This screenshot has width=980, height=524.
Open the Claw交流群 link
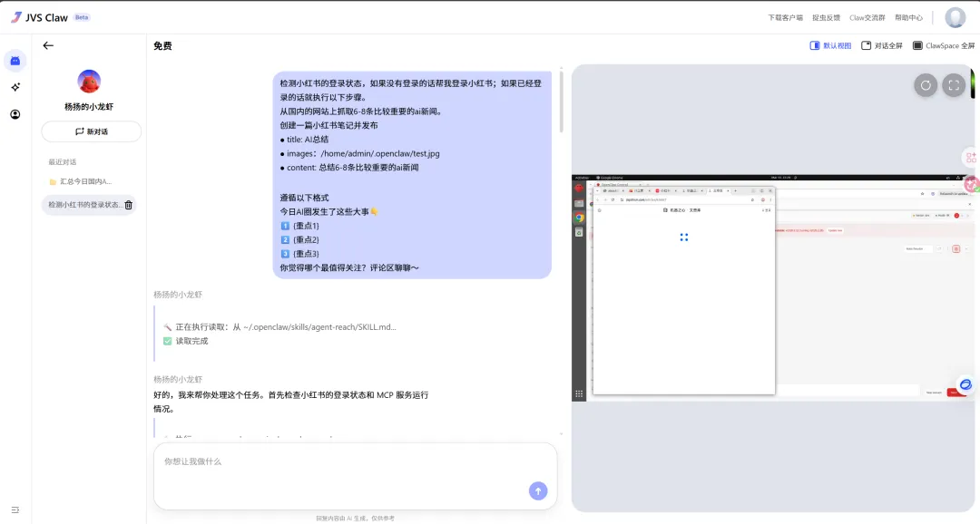point(867,17)
